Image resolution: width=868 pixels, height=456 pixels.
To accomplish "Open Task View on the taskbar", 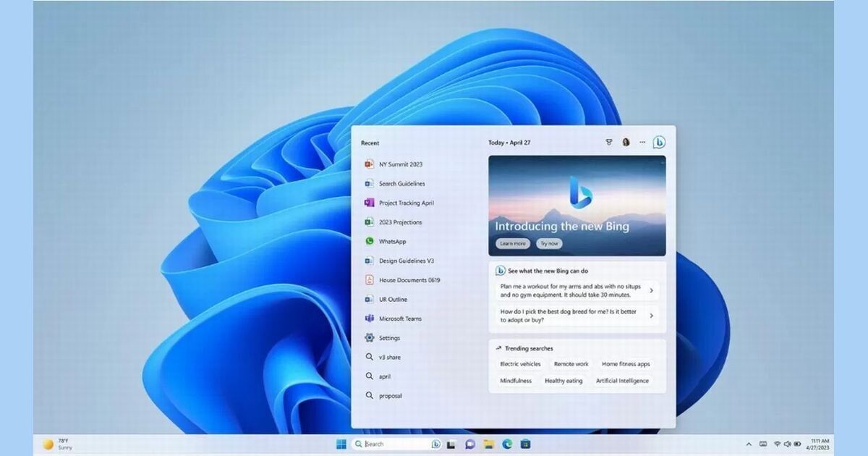I will click(x=451, y=444).
